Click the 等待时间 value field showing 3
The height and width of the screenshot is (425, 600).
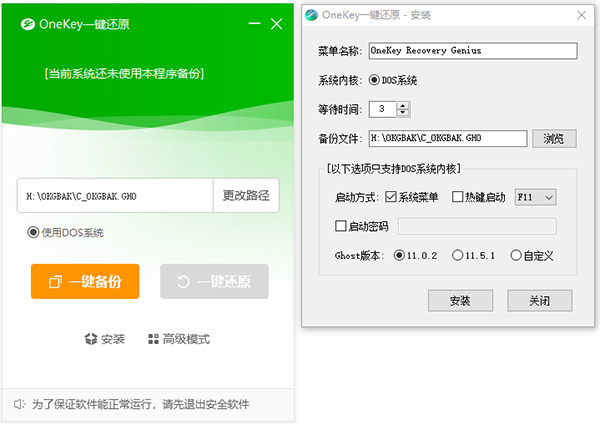(383, 109)
